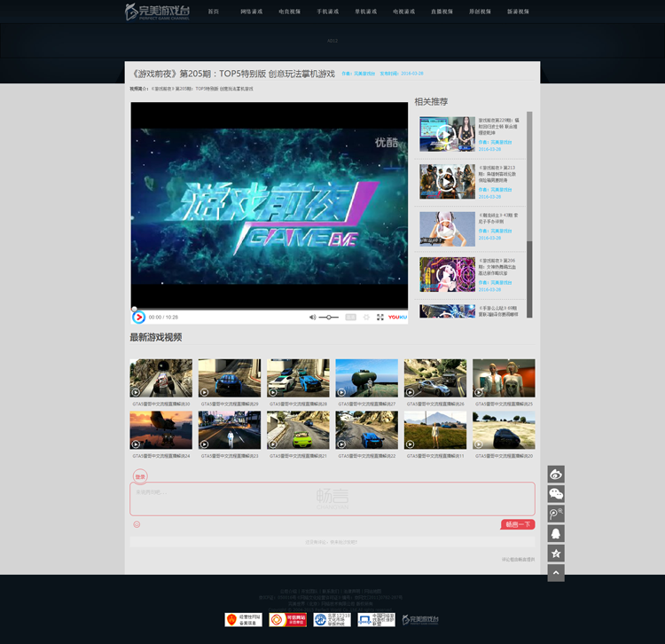The width and height of the screenshot is (665, 644).
Task: Click the Tencent Weibo sidebar icon
Action: pos(556,514)
